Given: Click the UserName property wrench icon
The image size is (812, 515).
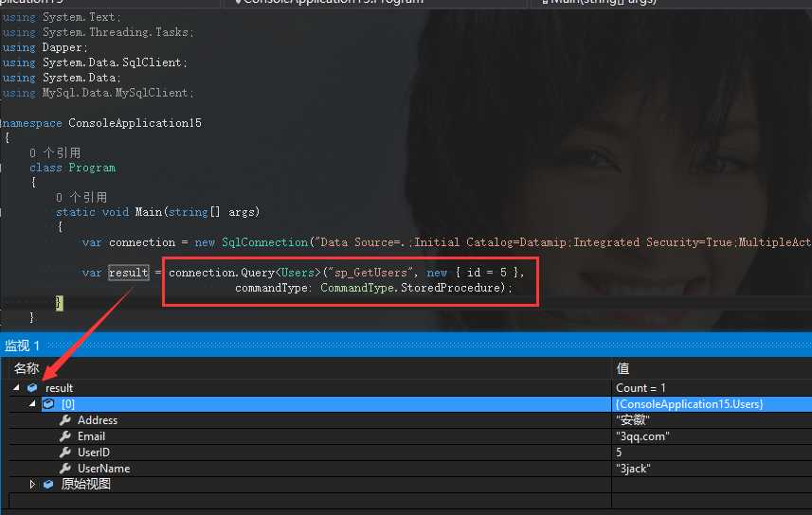Looking at the screenshot, I should tap(65, 469).
